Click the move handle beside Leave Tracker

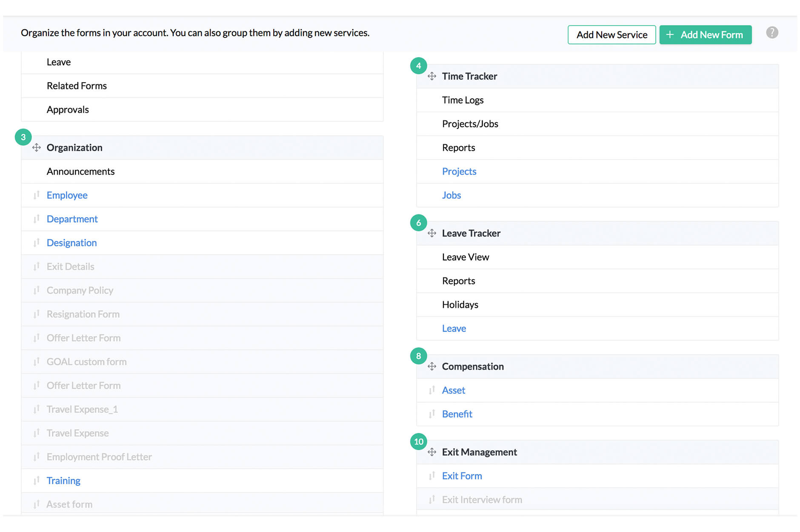[432, 233]
